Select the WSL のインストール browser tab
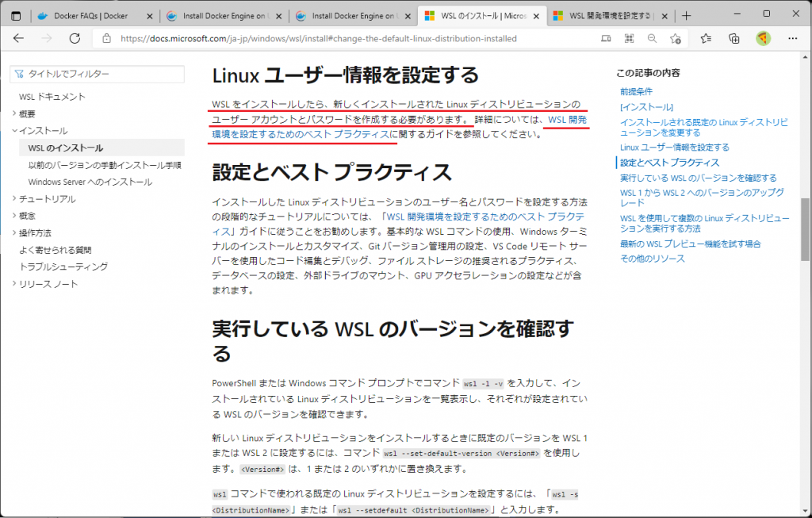The image size is (812, 518). (x=482, y=16)
